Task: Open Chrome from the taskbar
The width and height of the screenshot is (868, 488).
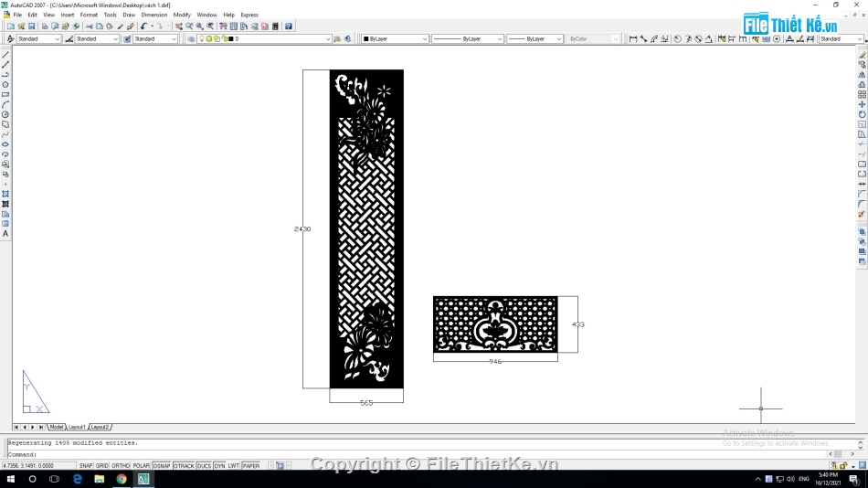Action: click(122, 479)
